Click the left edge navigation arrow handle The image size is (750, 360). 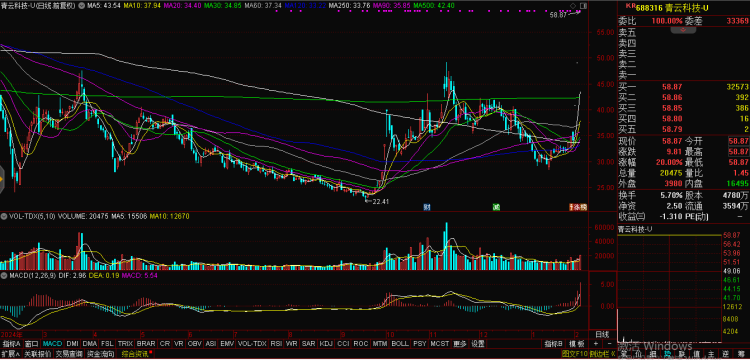pos(2,179)
